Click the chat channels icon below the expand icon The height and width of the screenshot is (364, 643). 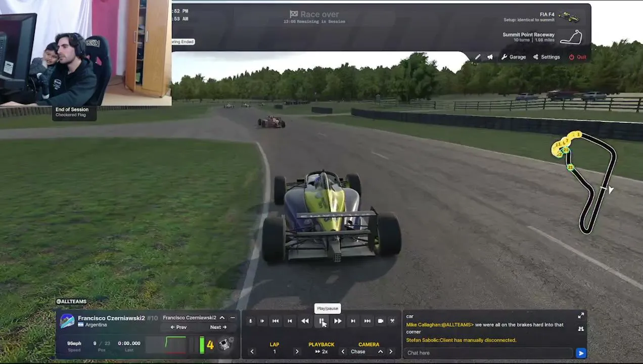581,329
